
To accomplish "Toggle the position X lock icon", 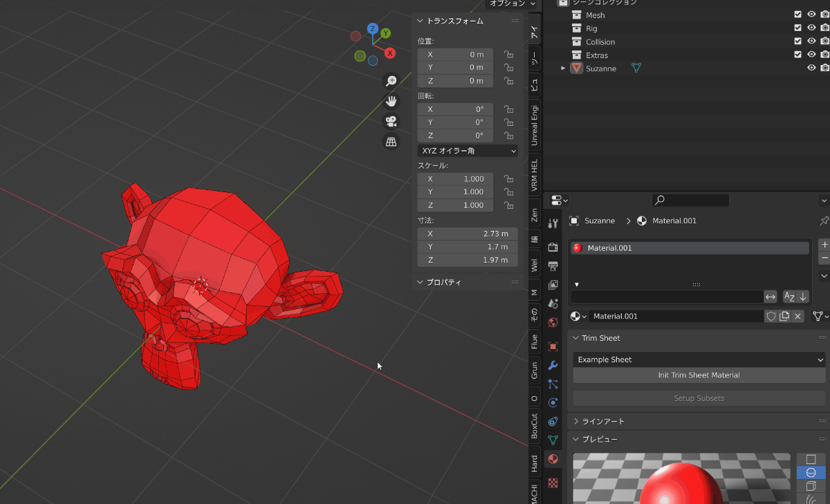I will click(508, 54).
